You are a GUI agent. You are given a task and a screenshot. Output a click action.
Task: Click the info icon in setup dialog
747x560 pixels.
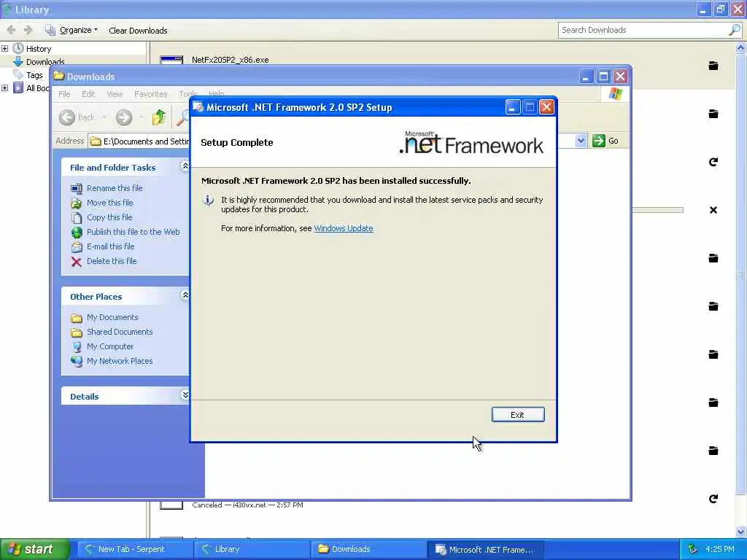click(208, 201)
